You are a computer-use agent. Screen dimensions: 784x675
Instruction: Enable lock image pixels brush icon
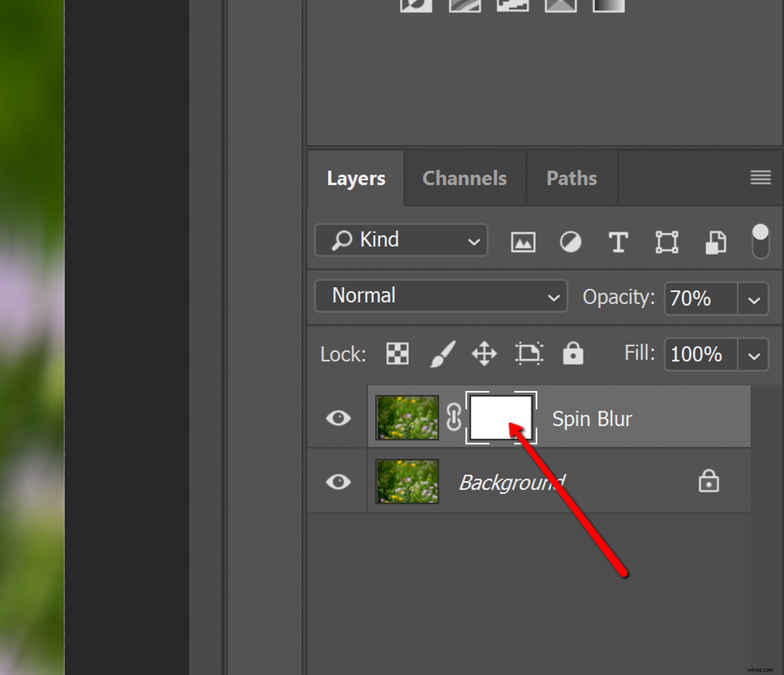(442, 354)
